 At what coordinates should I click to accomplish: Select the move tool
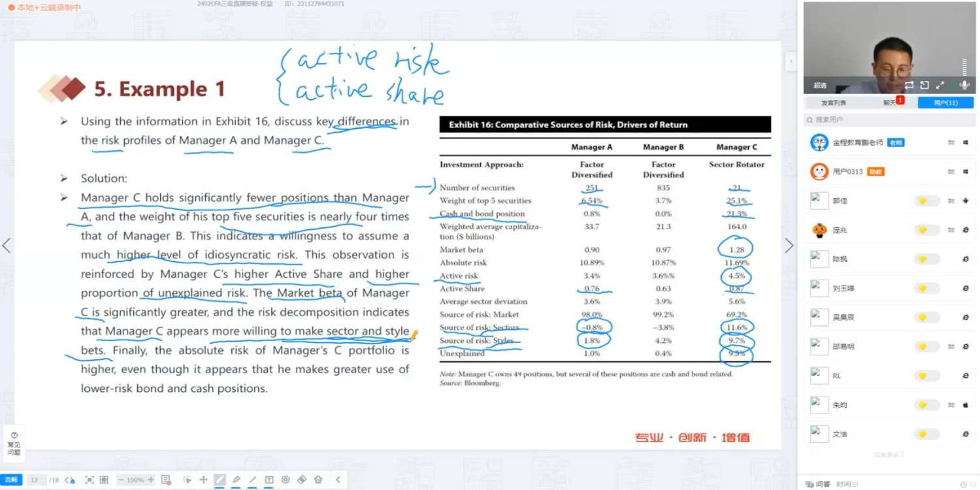point(203,480)
